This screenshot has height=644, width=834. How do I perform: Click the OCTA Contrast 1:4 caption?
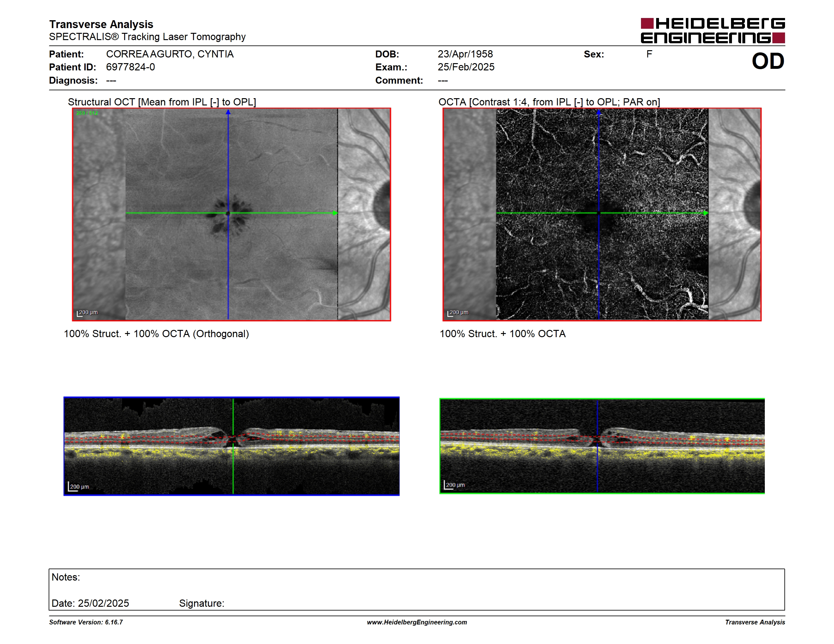549,102
